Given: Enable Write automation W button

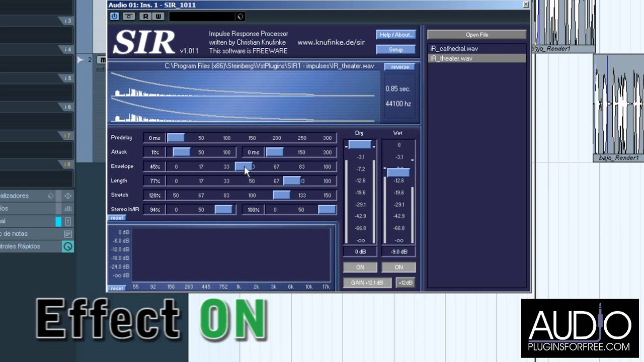Looking at the screenshot, I should pyautogui.click(x=158, y=17).
